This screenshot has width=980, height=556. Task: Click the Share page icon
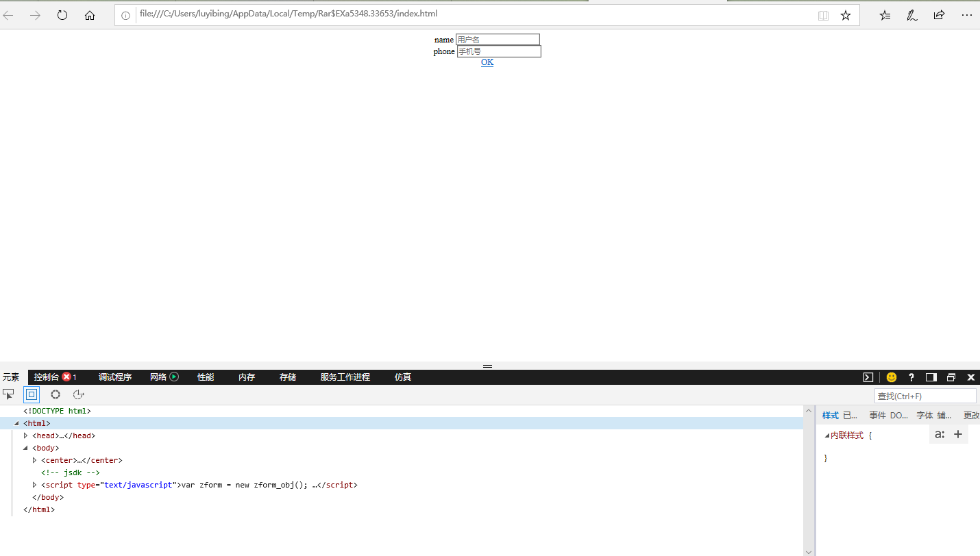[x=940, y=15]
